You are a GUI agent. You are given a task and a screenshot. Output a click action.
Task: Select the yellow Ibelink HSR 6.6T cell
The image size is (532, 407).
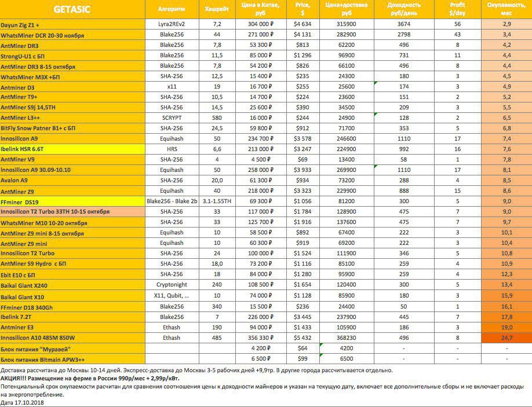click(72, 149)
